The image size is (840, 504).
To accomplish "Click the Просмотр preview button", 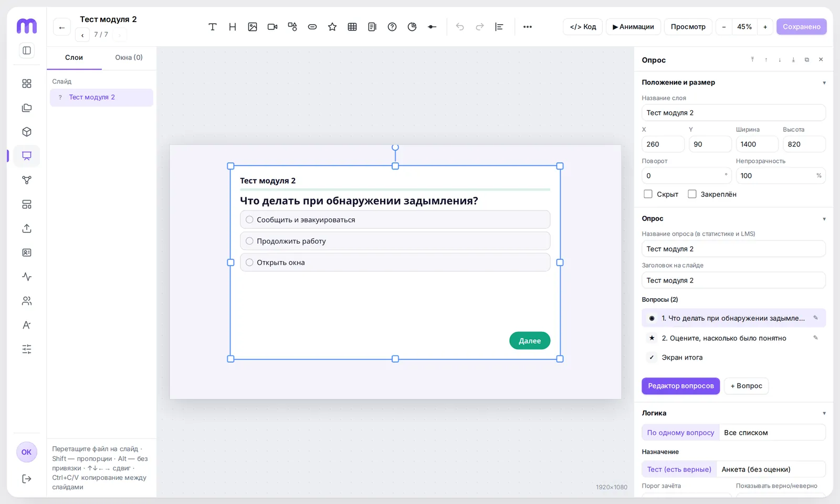I will (688, 27).
